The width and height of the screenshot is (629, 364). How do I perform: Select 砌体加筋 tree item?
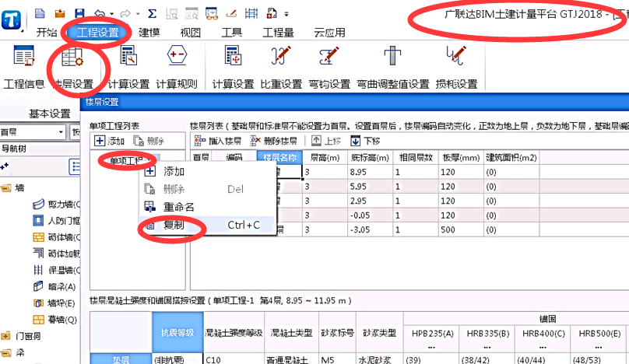(x=57, y=254)
